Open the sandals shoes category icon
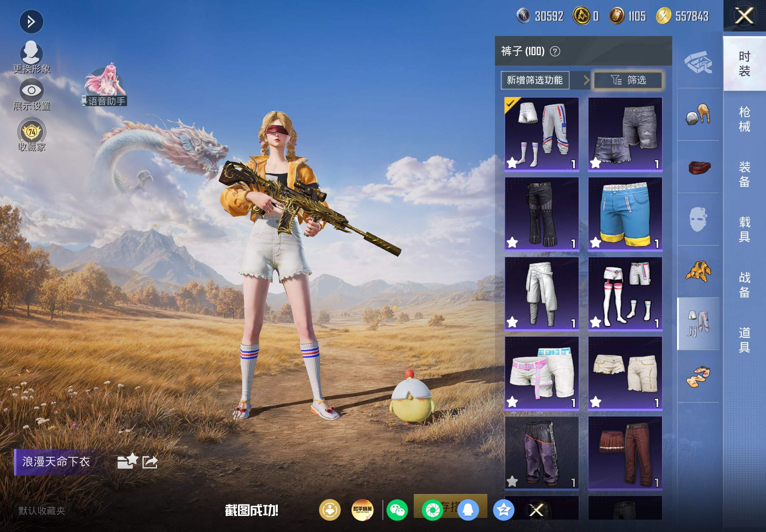The height and width of the screenshot is (532, 766). [698, 376]
